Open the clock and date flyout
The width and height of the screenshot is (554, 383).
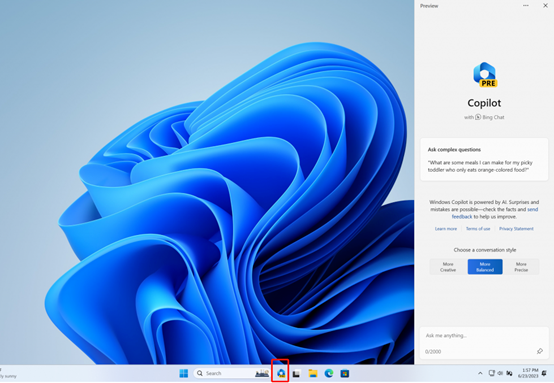(528, 373)
